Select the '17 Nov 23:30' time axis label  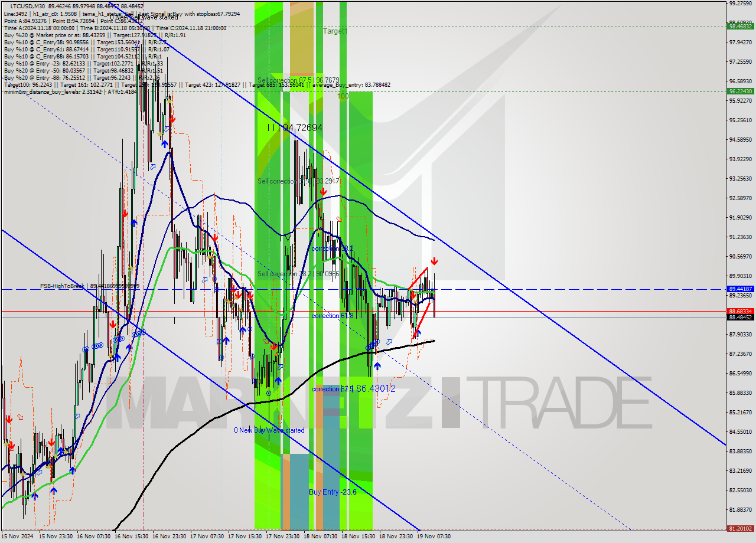point(282,537)
